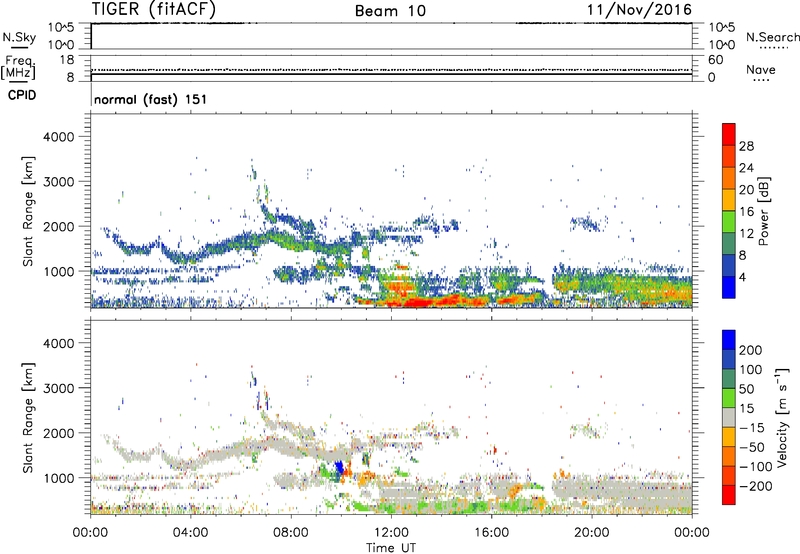Select the 'CPID' row label
Viewport: 800px width, 554px height.
(x=22, y=95)
